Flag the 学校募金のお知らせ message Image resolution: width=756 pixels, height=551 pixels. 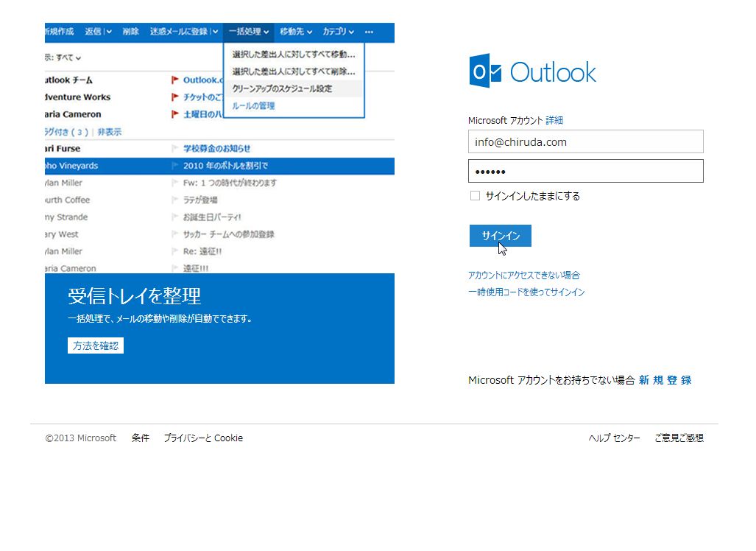click(175, 149)
